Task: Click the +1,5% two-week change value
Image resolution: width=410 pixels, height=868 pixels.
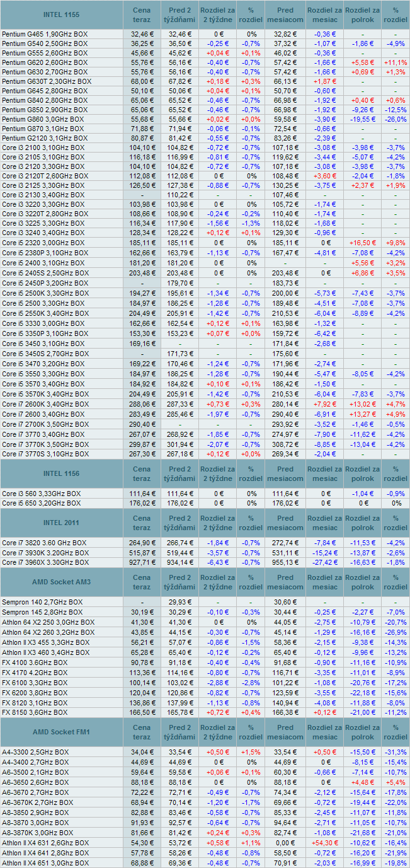Action: [x=251, y=752]
